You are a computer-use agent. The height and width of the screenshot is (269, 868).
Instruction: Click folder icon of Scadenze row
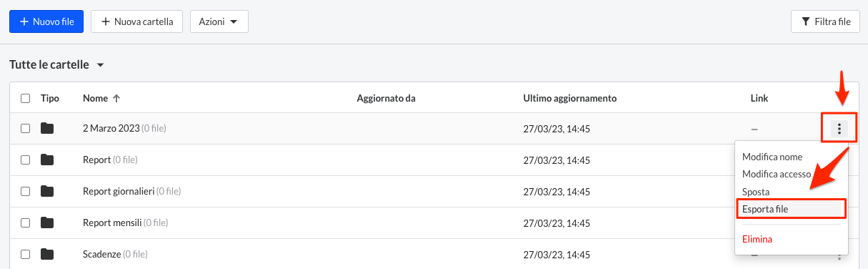(x=47, y=254)
